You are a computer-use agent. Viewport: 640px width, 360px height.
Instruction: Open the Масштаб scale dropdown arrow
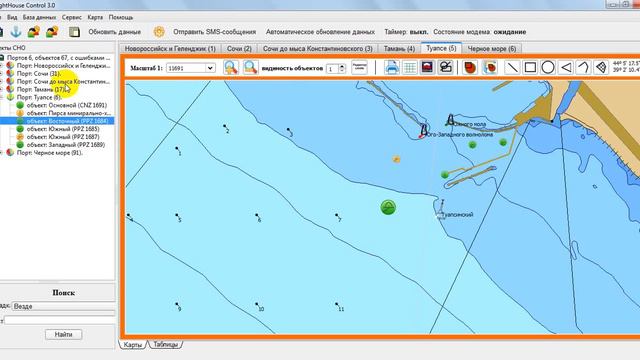(210, 68)
